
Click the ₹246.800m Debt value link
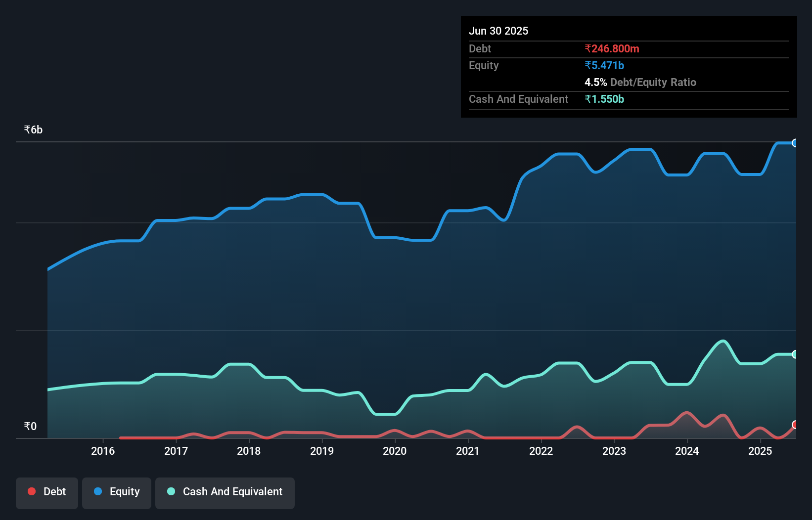click(612, 48)
